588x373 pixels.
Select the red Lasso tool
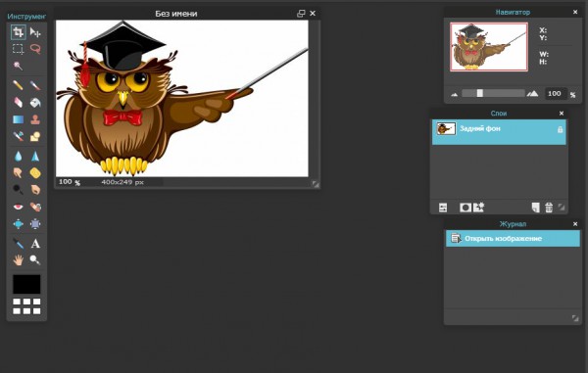pos(35,49)
